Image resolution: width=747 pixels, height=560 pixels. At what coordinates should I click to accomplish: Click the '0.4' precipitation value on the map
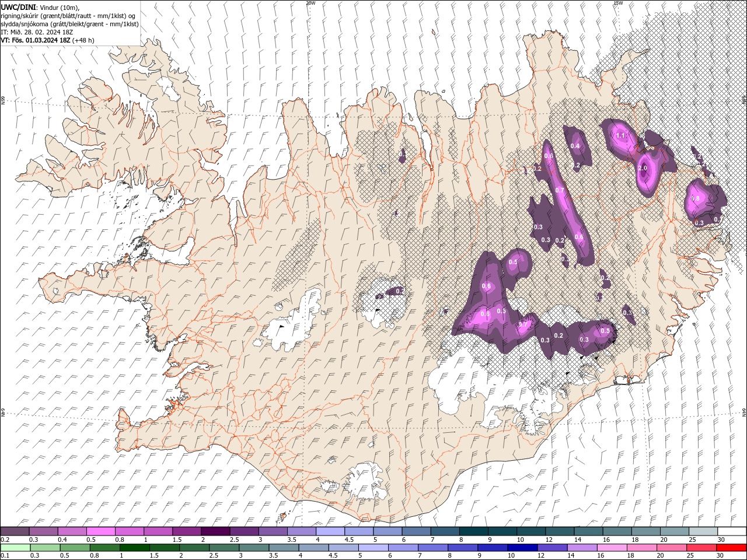(575, 146)
